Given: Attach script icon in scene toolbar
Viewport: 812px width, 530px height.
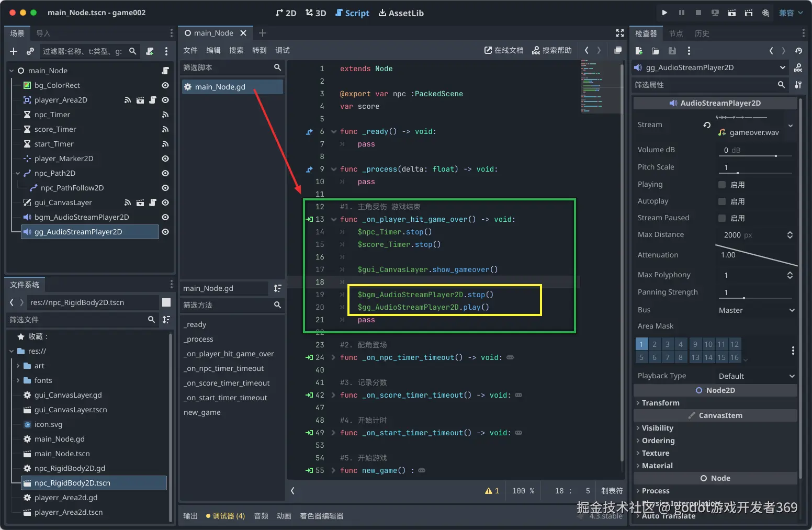Looking at the screenshot, I should 150,51.
